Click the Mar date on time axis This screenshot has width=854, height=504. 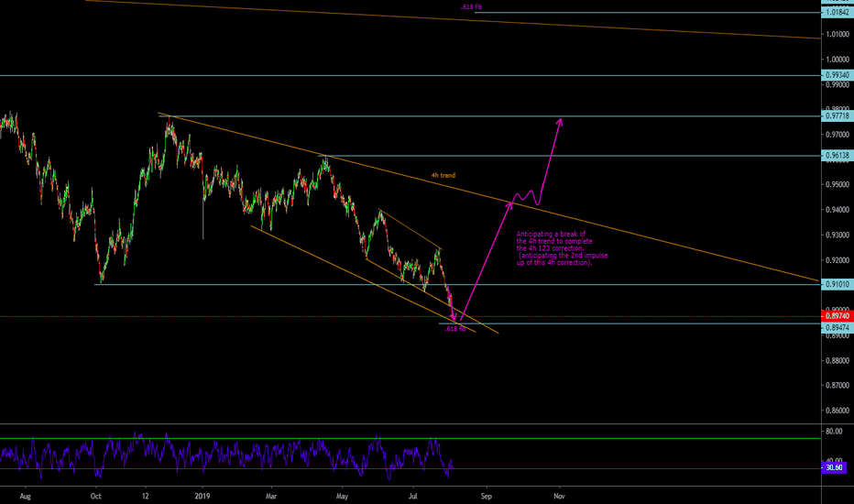click(271, 497)
